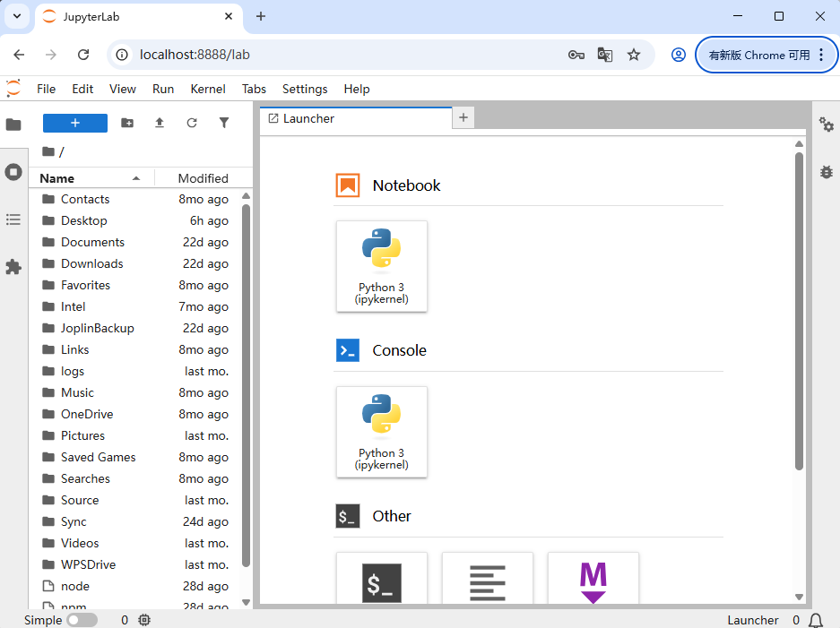
Task: Launch Python 3 console card
Action: tap(381, 432)
